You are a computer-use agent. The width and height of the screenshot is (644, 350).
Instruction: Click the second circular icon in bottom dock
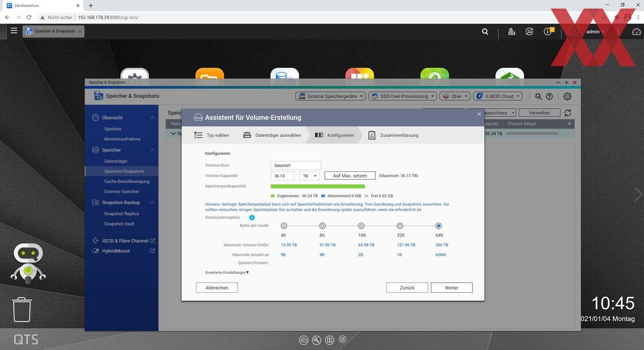316,340
